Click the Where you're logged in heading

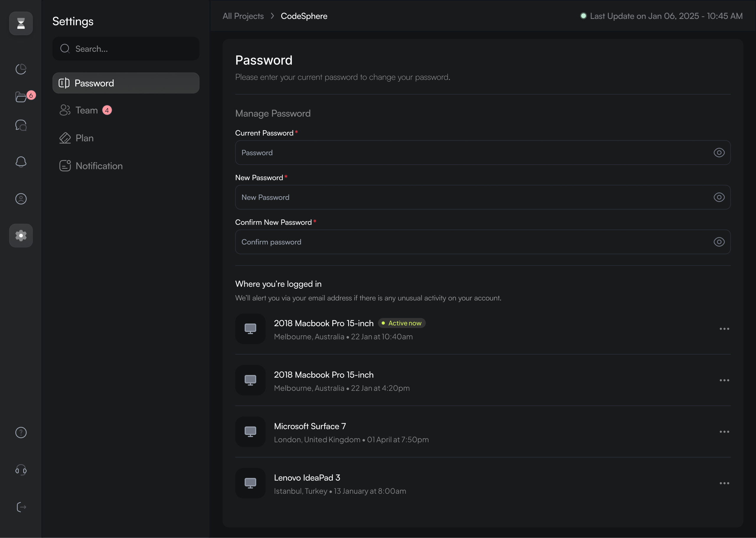coord(278,284)
